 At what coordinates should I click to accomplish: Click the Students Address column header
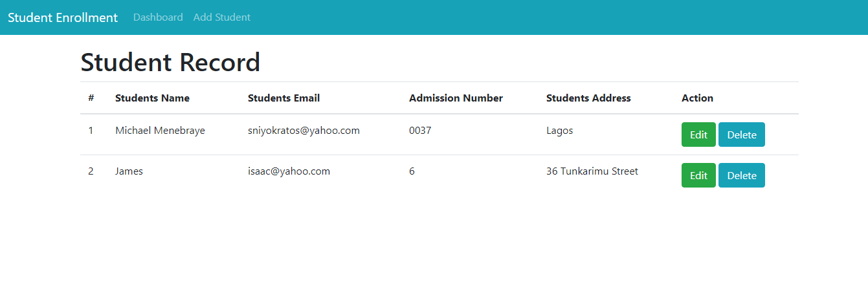click(x=588, y=98)
